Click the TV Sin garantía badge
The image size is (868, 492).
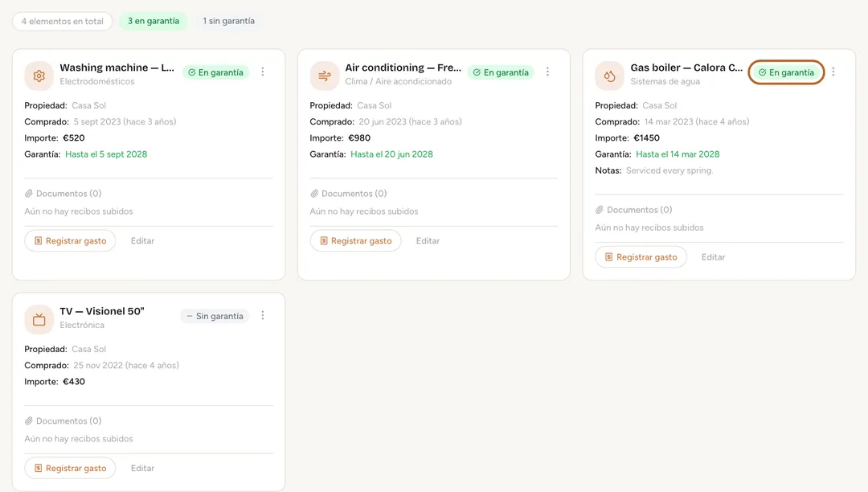point(215,316)
